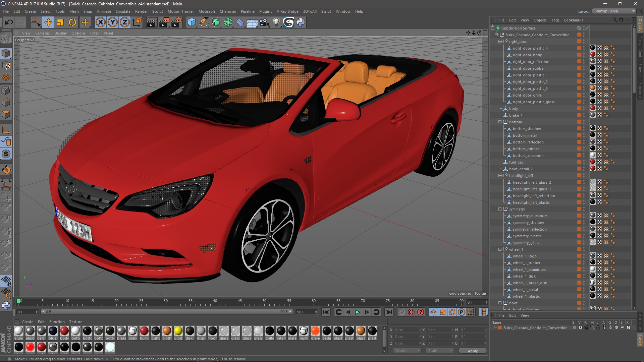644x362 pixels.
Task: Toggle Y axis lock icon
Action: tap(113, 22)
